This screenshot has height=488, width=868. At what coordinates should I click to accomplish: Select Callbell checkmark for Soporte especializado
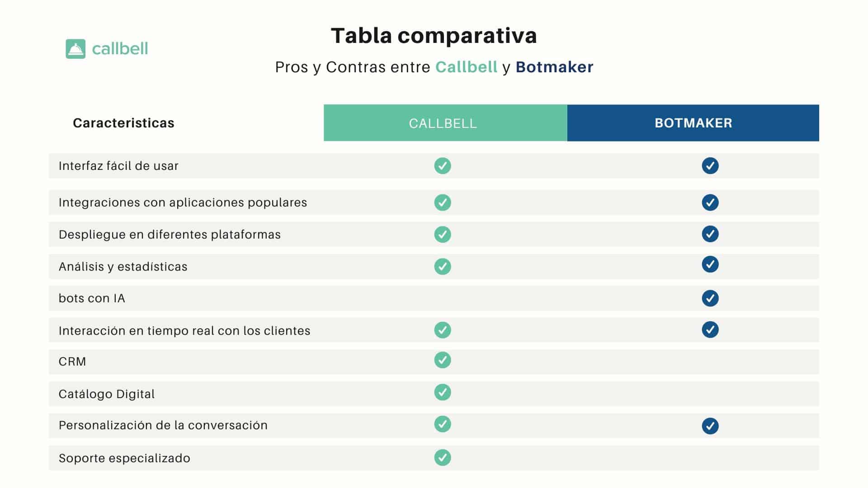tap(443, 457)
